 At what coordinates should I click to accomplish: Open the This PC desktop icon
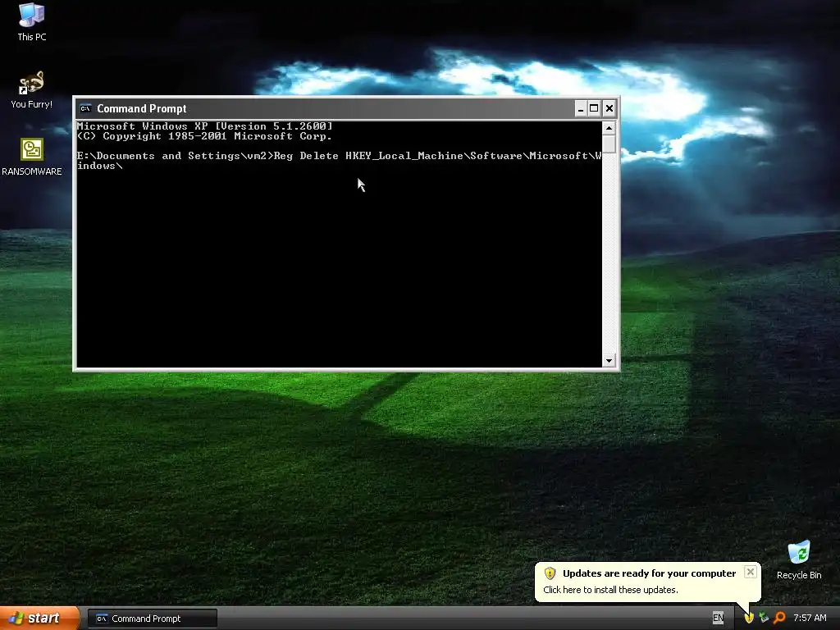(32, 21)
